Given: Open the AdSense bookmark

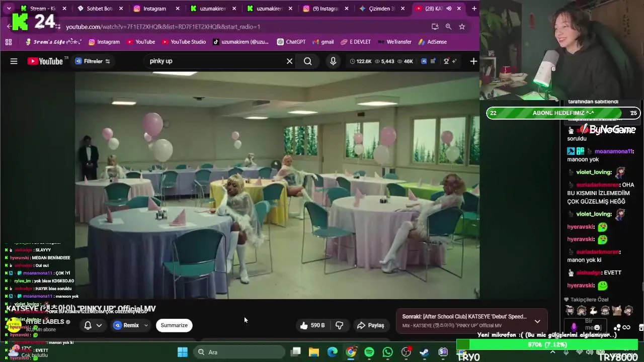Looking at the screenshot, I should click(x=432, y=42).
